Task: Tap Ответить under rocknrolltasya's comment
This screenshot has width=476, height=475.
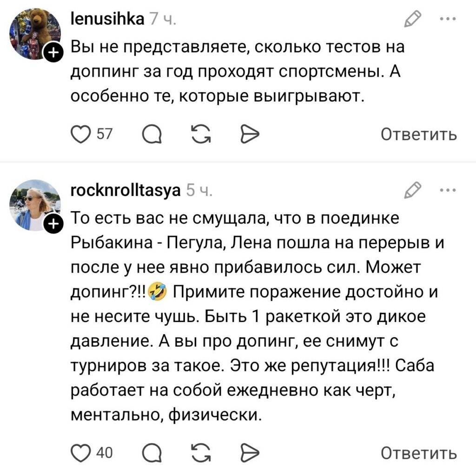Action: point(419,453)
